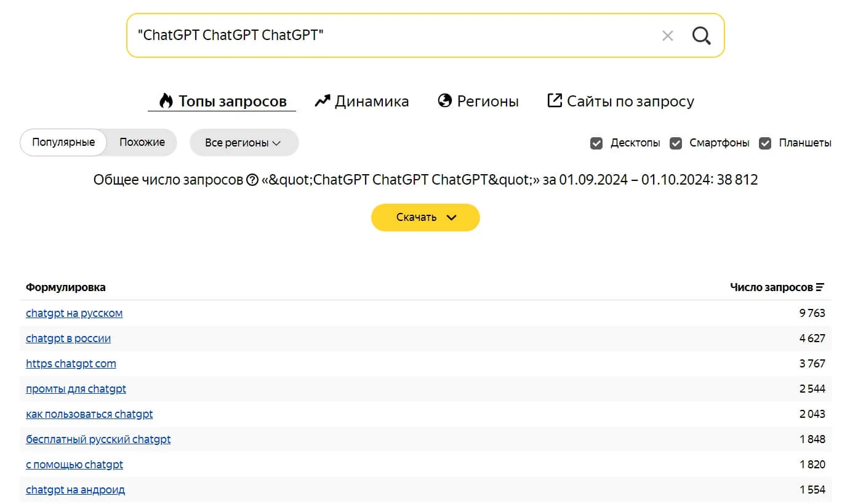Disable the Планшеты checkbox
The image size is (858, 504).
click(x=765, y=143)
